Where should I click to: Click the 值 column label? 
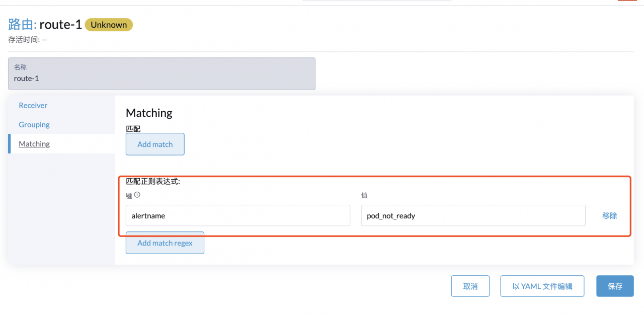(364, 195)
